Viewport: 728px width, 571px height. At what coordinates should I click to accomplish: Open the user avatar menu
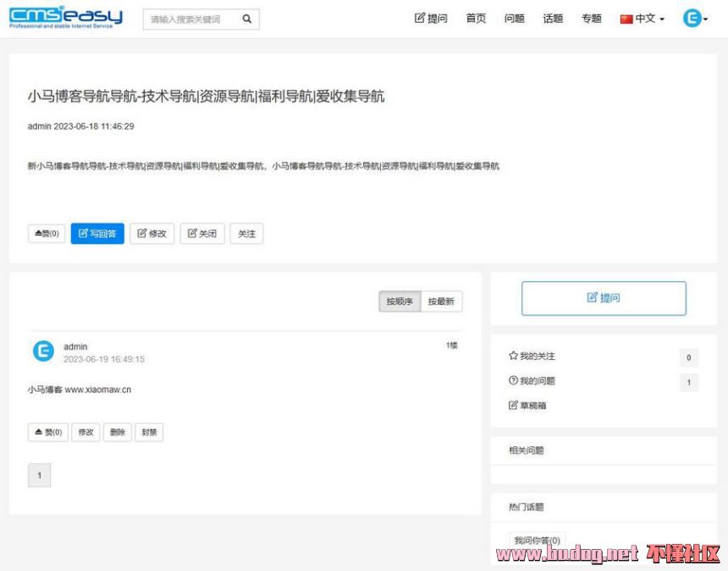[695, 19]
